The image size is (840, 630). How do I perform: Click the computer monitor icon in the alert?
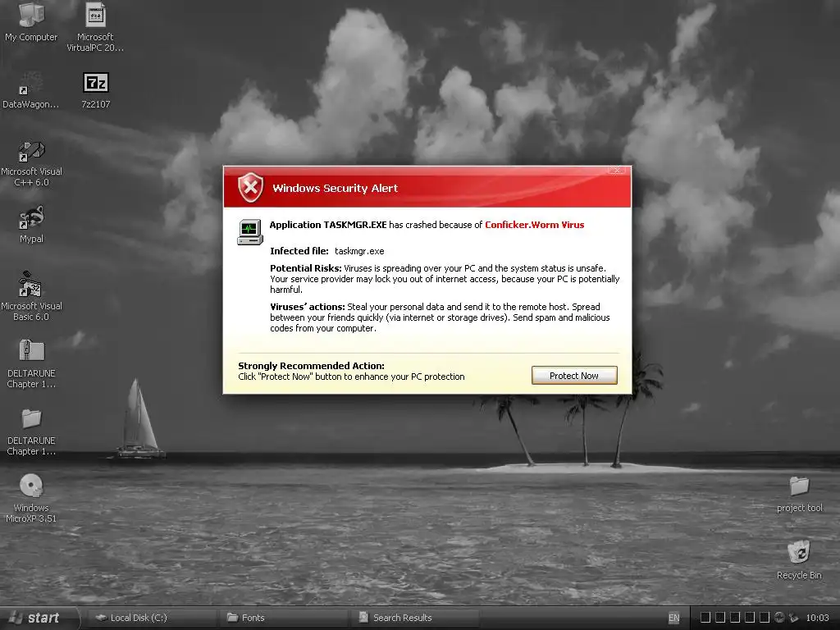point(249,232)
